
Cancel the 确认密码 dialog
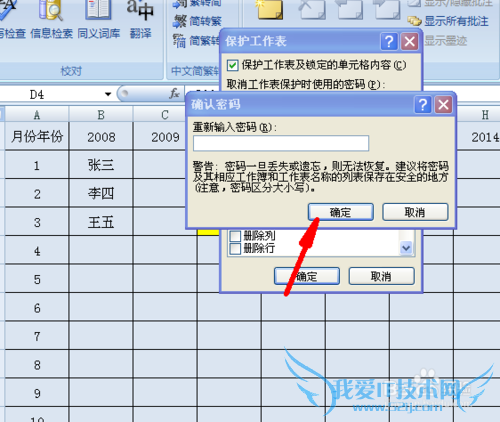pyautogui.click(x=415, y=212)
